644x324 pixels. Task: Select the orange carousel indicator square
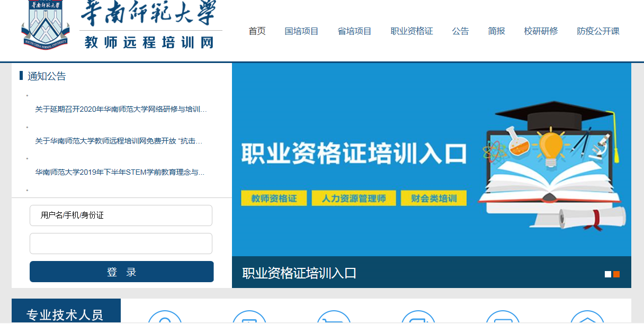coord(616,274)
